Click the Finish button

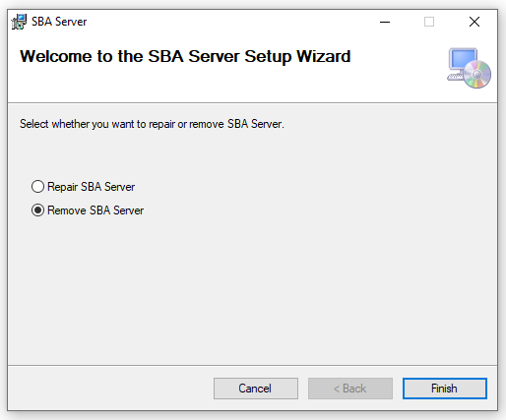(x=445, y=389)
